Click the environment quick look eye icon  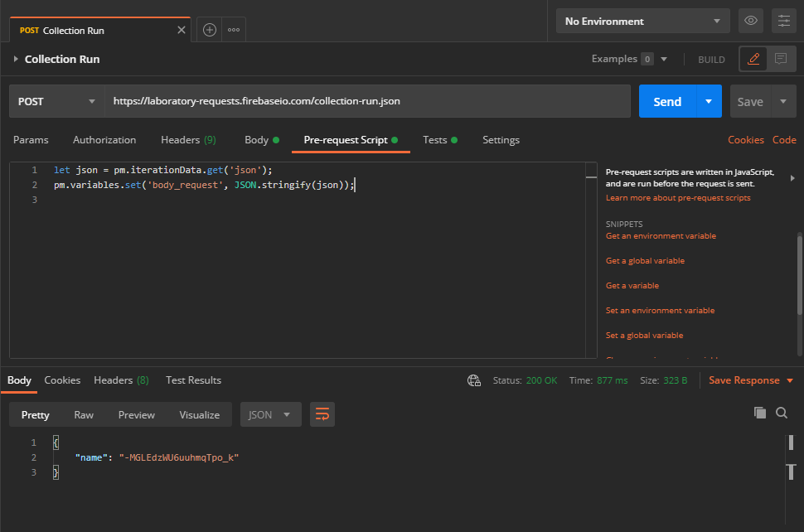pos(751,21)
